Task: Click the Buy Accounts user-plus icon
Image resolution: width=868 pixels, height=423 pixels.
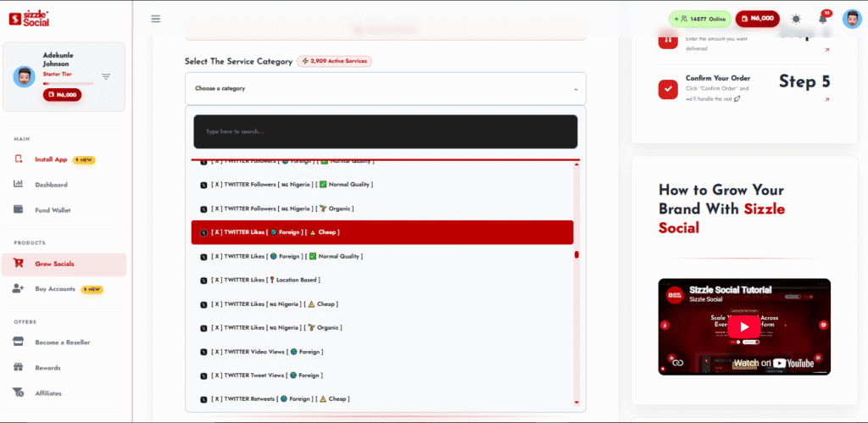Action: coord(19,288)
